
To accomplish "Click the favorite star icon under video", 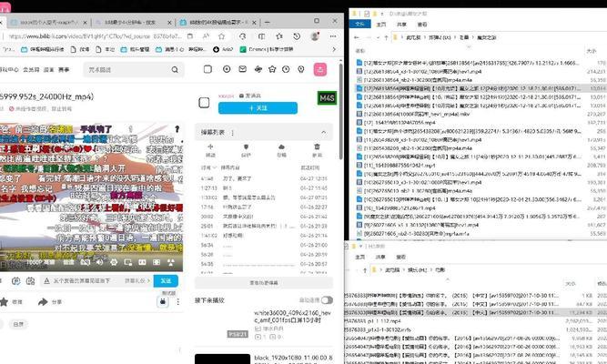I will coord(4,301).
